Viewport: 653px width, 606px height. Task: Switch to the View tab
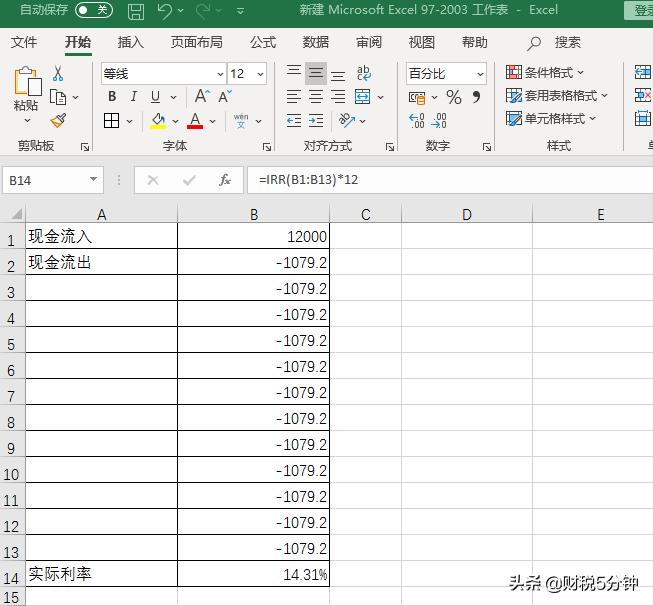(421, 42)
